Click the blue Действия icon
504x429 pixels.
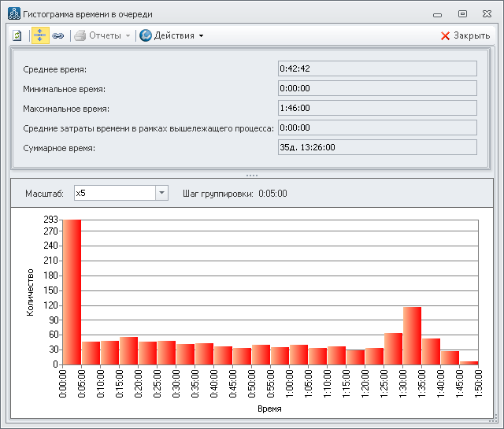[x=146, y=35]
